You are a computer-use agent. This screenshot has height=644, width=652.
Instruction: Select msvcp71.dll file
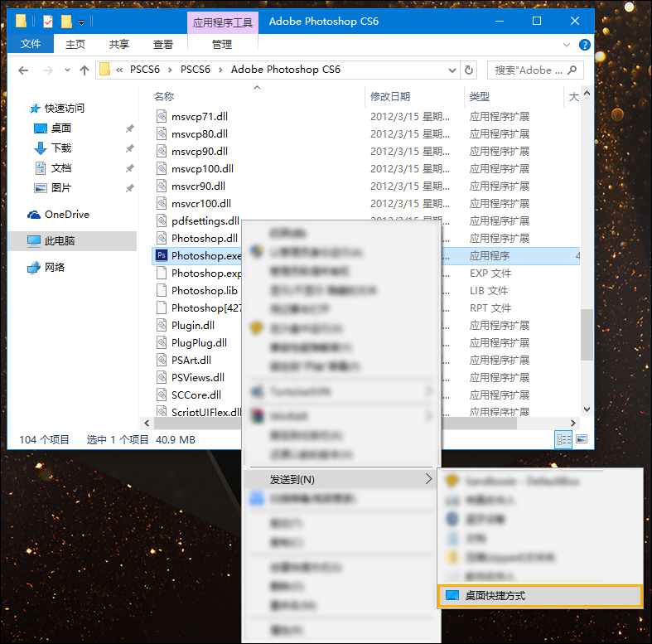[x=200, y=117]
